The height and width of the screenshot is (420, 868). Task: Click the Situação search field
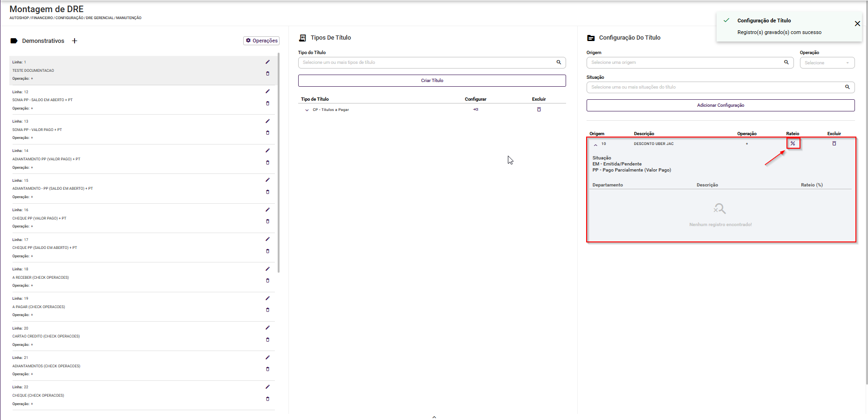(720, 87)
